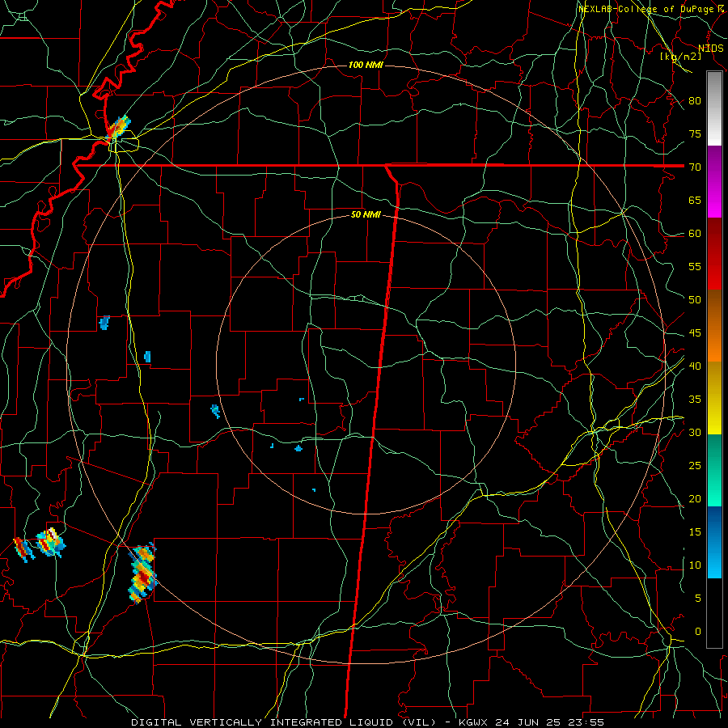Click the 24 JUN 25 23:55 timestamp
The height and width of the screenshot is (728, 728).
pyautogui.click(x=550, y=722)
